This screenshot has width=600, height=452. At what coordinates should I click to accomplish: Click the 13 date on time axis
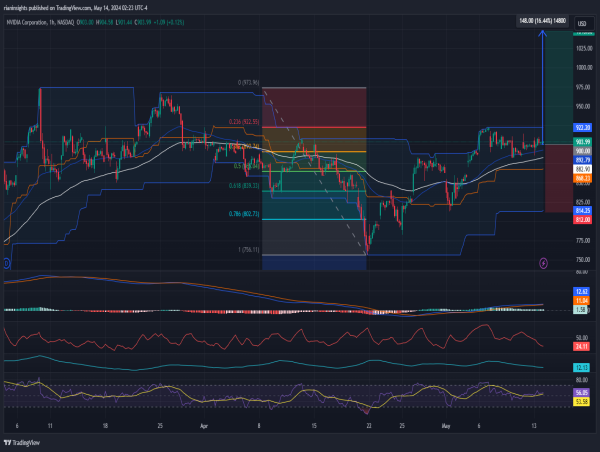point(534,426)
